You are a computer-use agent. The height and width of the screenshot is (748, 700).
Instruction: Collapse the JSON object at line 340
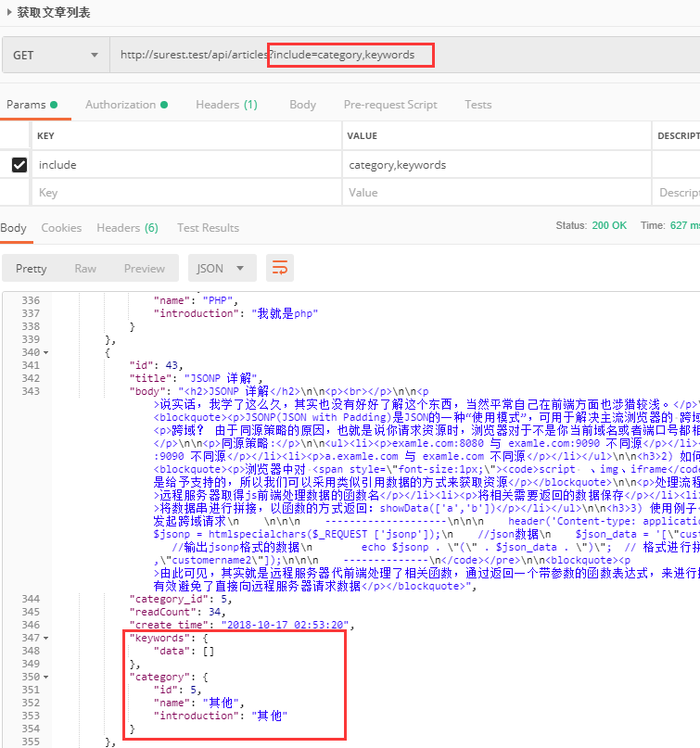(x=46, y=352)
